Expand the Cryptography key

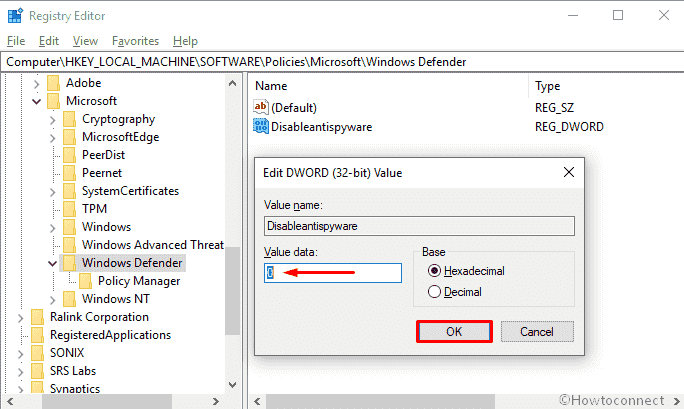click(x=53, y=119)
